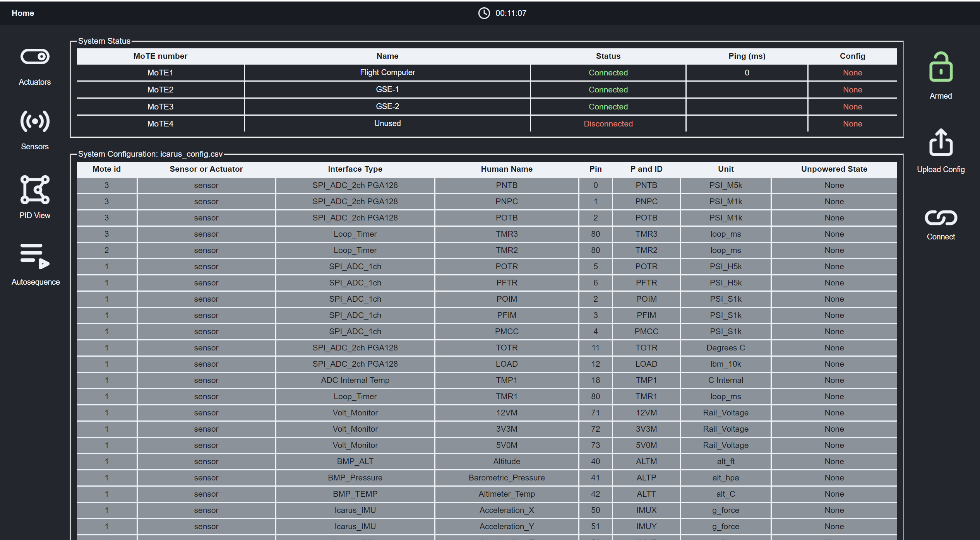The width and height of the screenshot is (980, 540).
Task: Click the 5V0M human name cell
Action: [x=507, y=445]
